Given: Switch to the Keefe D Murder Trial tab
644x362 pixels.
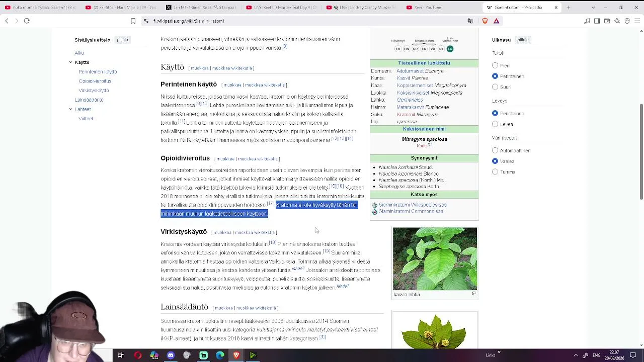Looking at the screenshot, I should (x=281, y=8).
